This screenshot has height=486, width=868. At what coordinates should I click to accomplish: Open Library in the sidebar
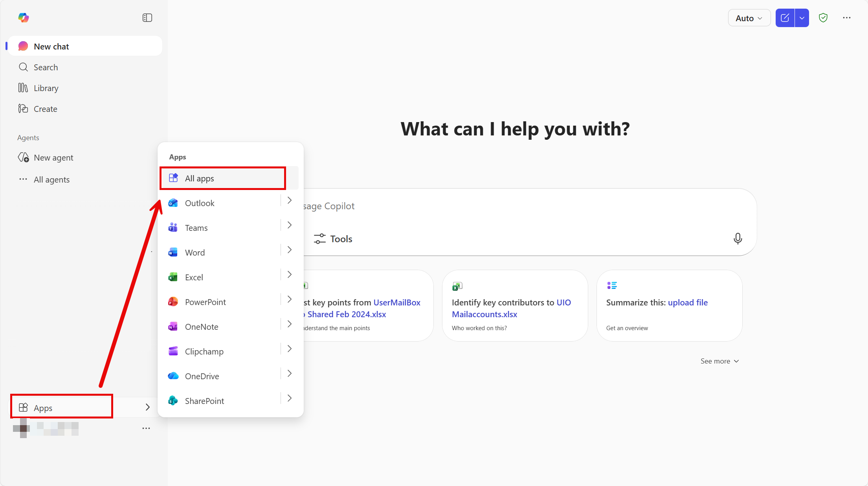(46, 88)
